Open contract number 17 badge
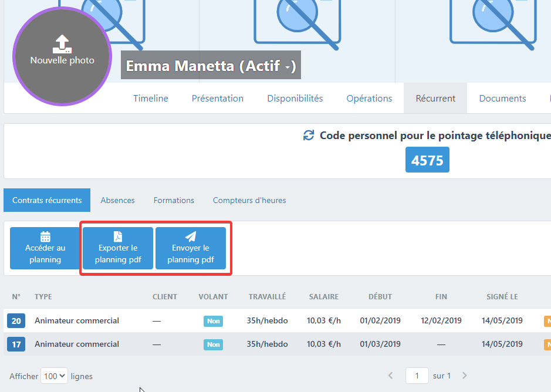 tap(16, 344)
